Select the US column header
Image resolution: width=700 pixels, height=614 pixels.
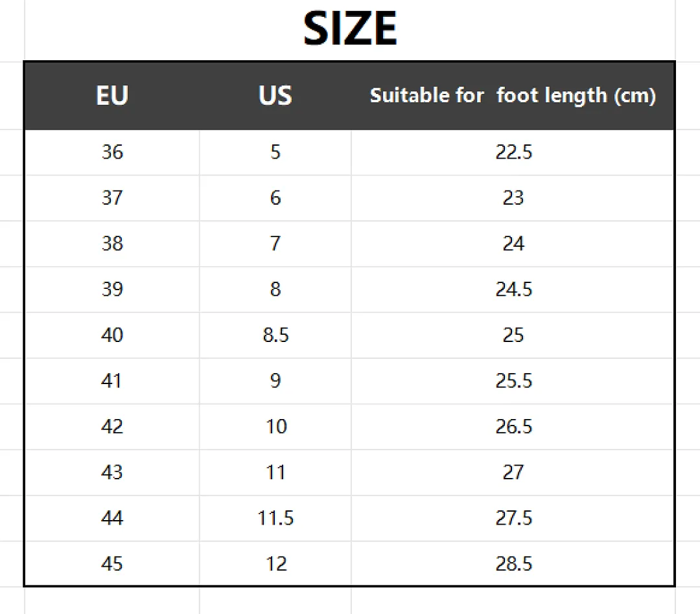click(x=275, y=95)
